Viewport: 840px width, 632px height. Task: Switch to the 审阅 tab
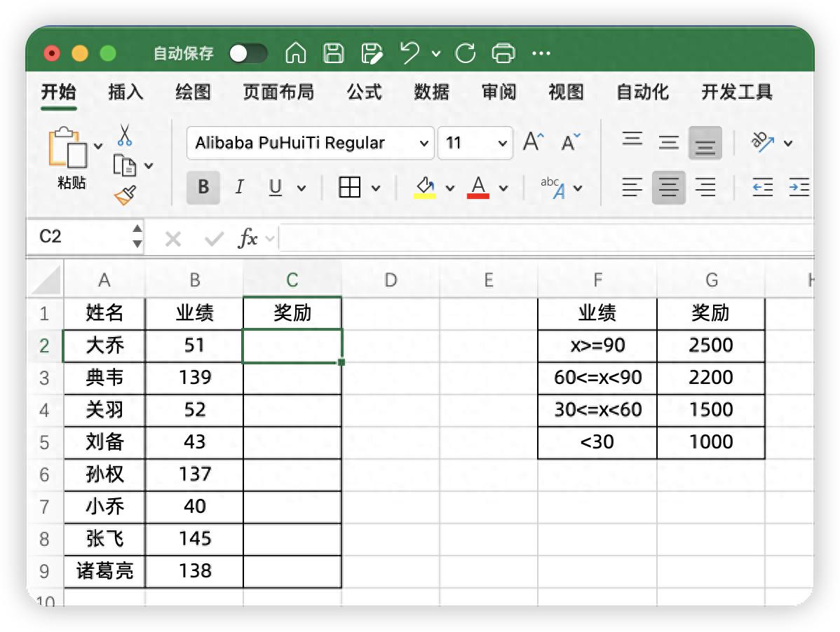click(x=499, y=92)
